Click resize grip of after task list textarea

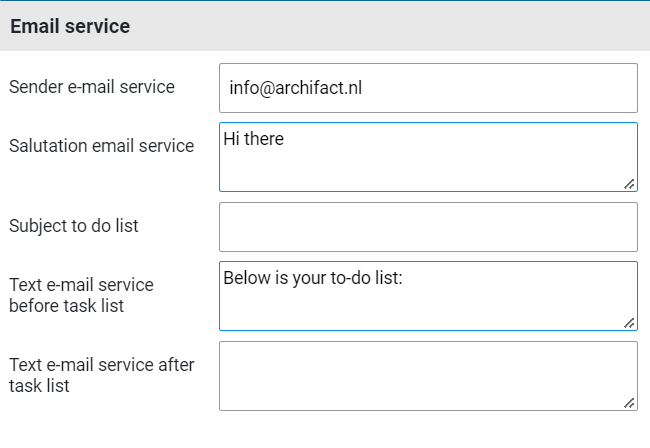[x=629, y=402]
